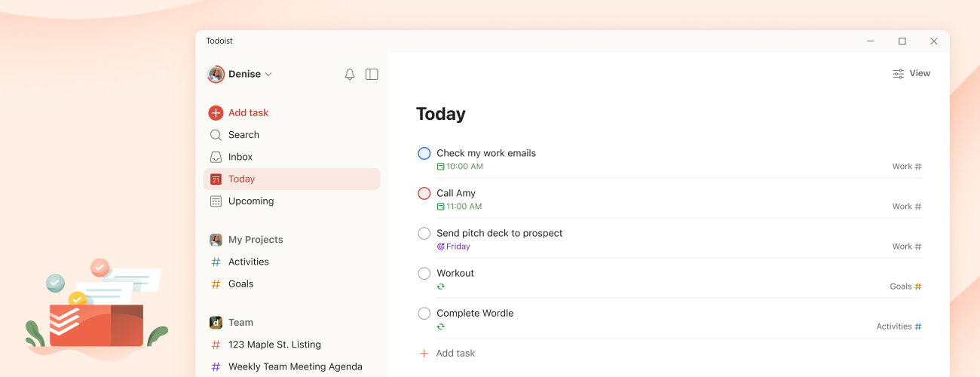Screen dimensions: 980x377
Task: Open the Upcoming calendar view
Action: (x=250, y=201)
